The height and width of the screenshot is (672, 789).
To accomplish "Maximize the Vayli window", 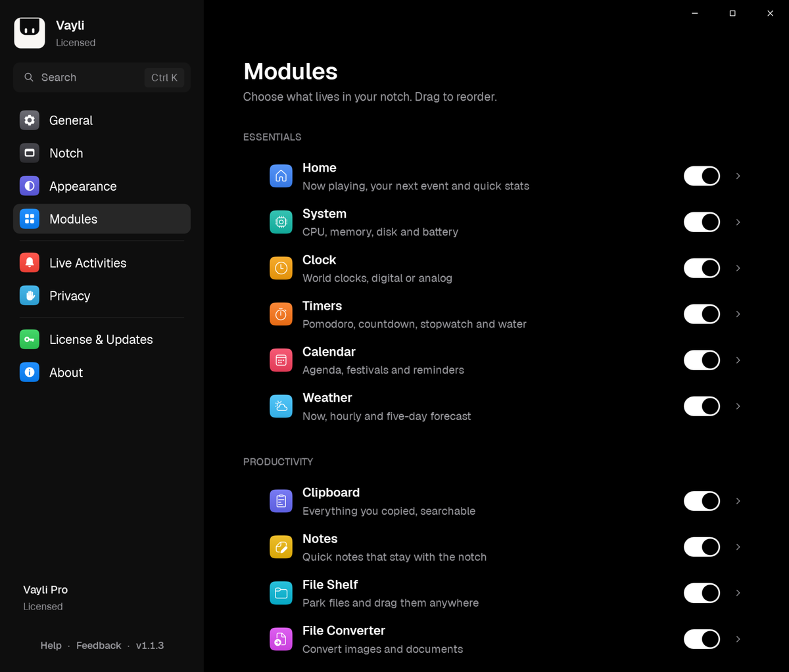I will coord(732,13).
